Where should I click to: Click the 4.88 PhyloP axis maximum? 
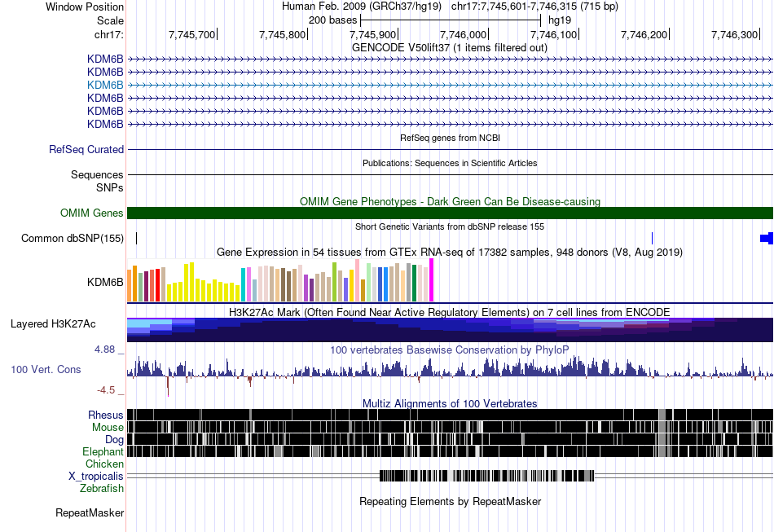(x=104, y=350)
